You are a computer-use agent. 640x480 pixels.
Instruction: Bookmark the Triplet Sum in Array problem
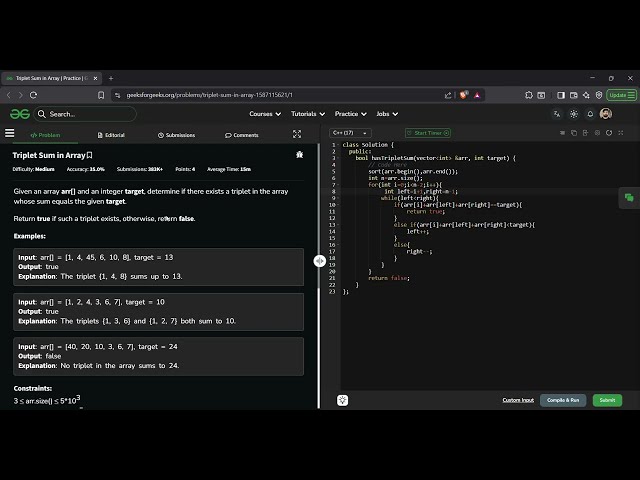point(90,155)
